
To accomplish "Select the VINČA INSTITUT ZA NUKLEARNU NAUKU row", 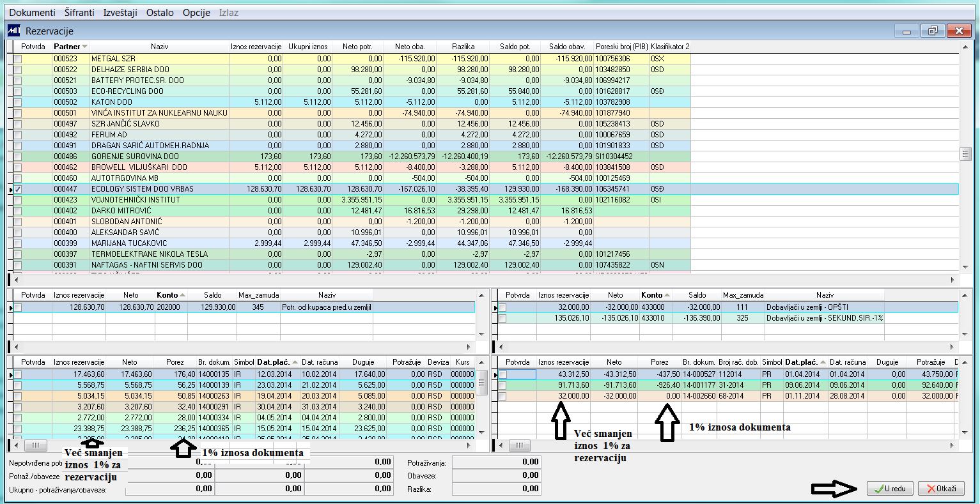I will click(x=486, y=113).
